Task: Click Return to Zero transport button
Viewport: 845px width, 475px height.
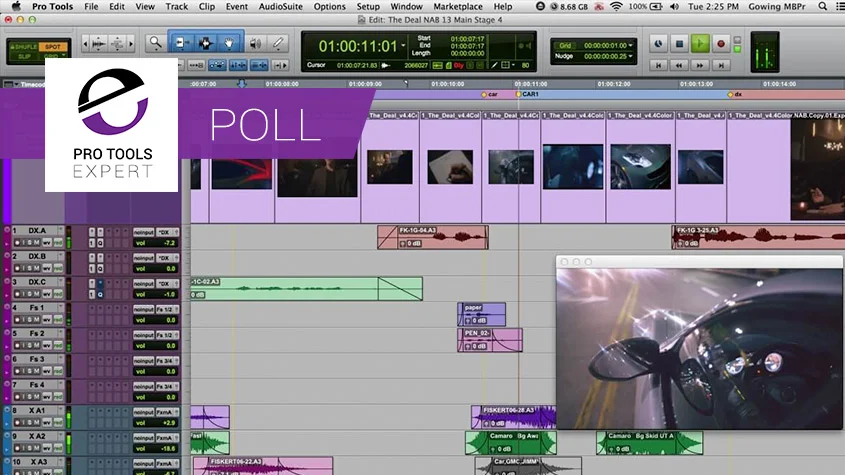Action: tap(658, 65)
